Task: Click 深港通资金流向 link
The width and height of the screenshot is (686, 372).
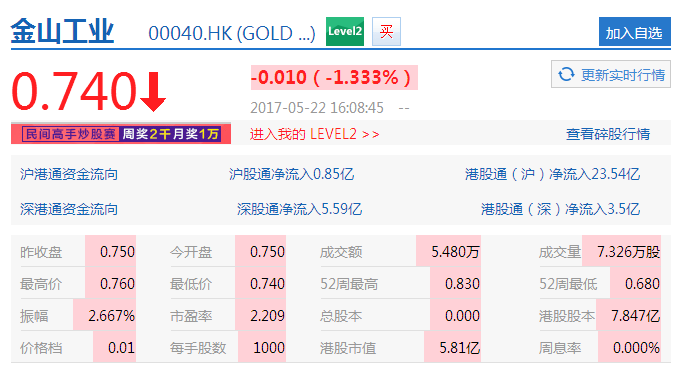Action: tap(69, 209)
